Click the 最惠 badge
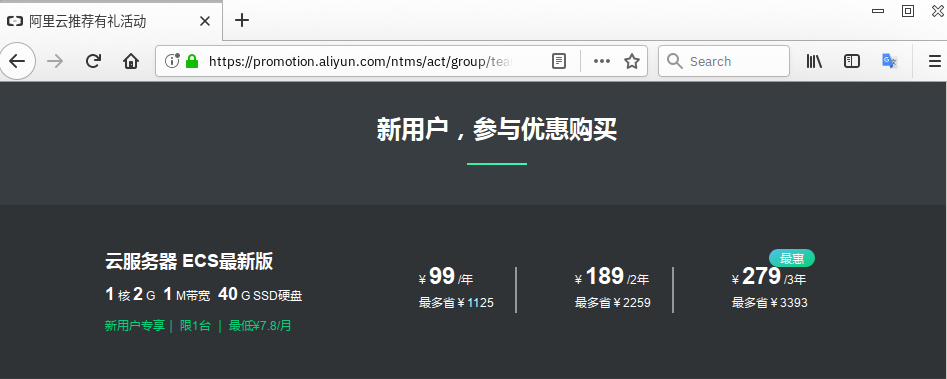Image resolution: width=947 pixels, height=379 pixels. (792, 258)
